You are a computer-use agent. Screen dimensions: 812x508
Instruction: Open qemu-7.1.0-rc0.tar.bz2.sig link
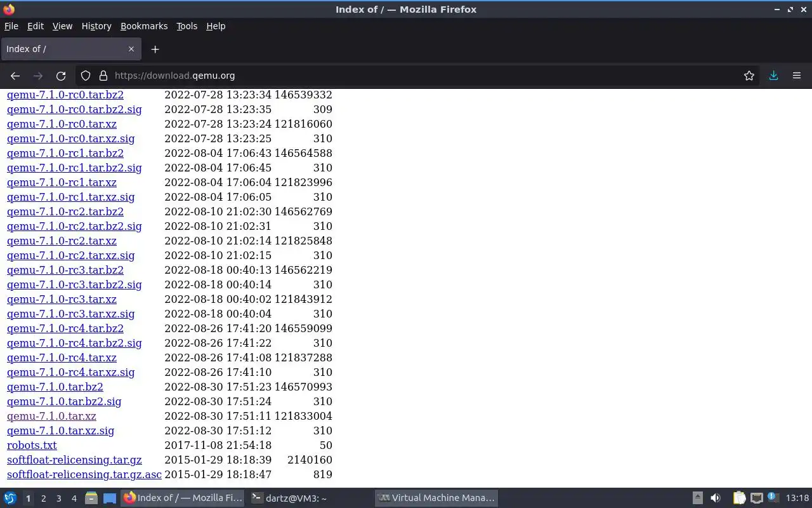pos(74,109)
